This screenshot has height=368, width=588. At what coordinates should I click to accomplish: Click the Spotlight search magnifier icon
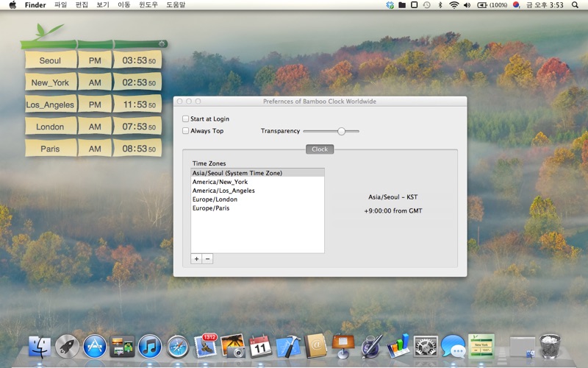pos(575,5)
